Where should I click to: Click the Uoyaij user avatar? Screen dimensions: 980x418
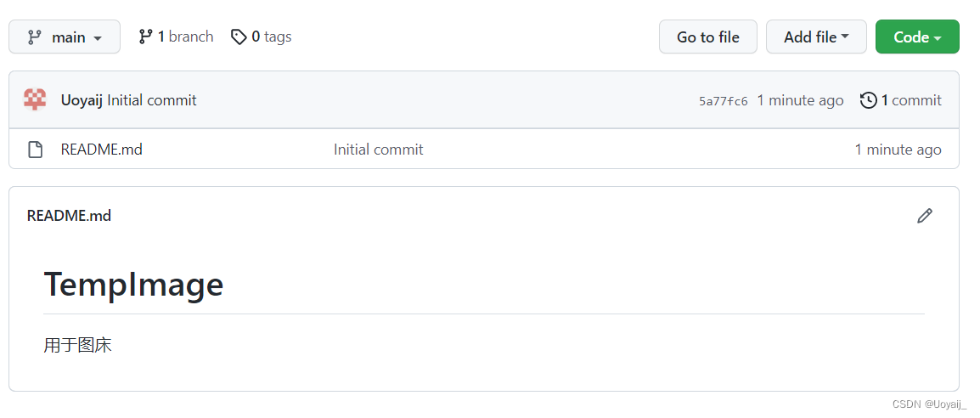(35, 100)
